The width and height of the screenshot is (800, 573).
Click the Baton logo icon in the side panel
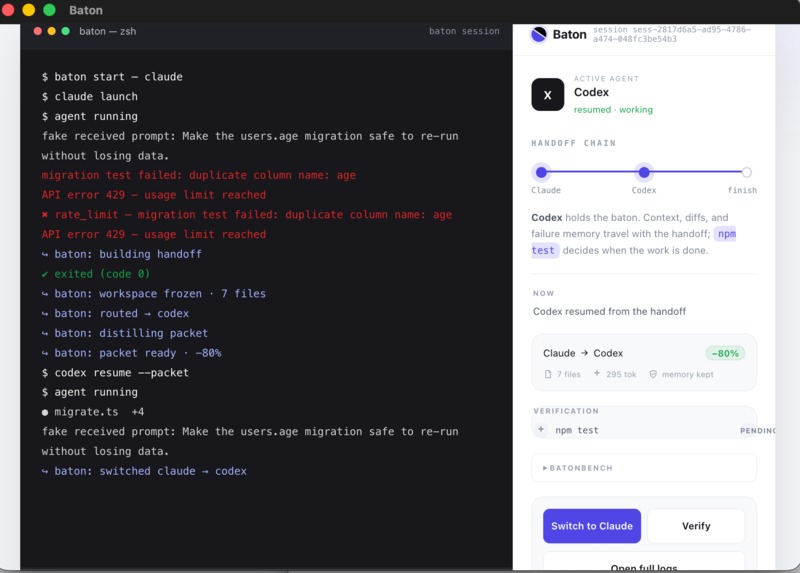tap(539, 34)
